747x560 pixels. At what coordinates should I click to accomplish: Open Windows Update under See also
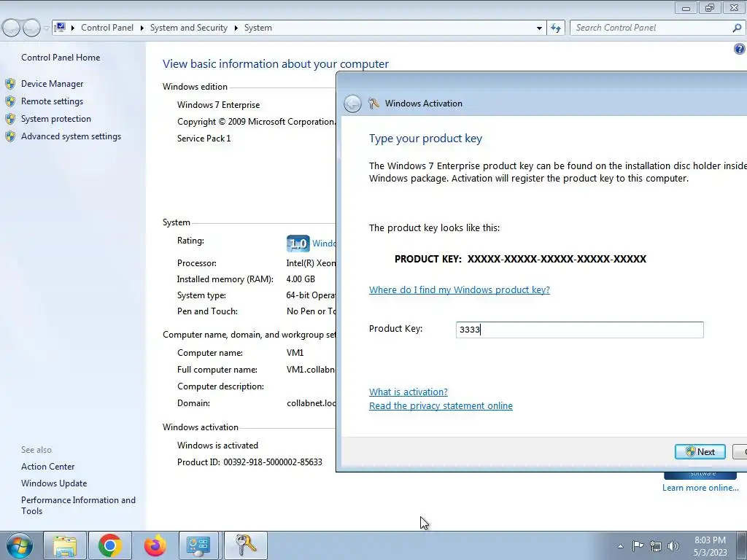(54, 483)
